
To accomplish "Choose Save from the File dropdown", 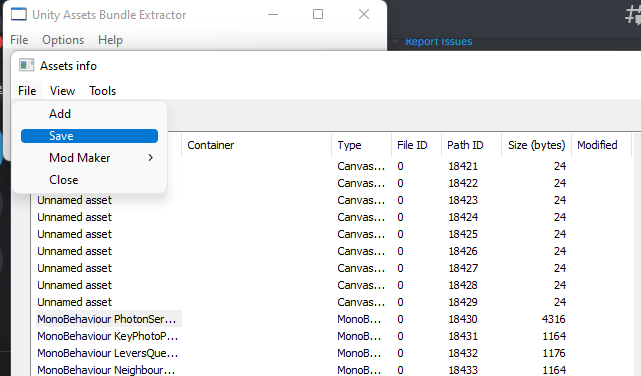I will tap(89, 136).
